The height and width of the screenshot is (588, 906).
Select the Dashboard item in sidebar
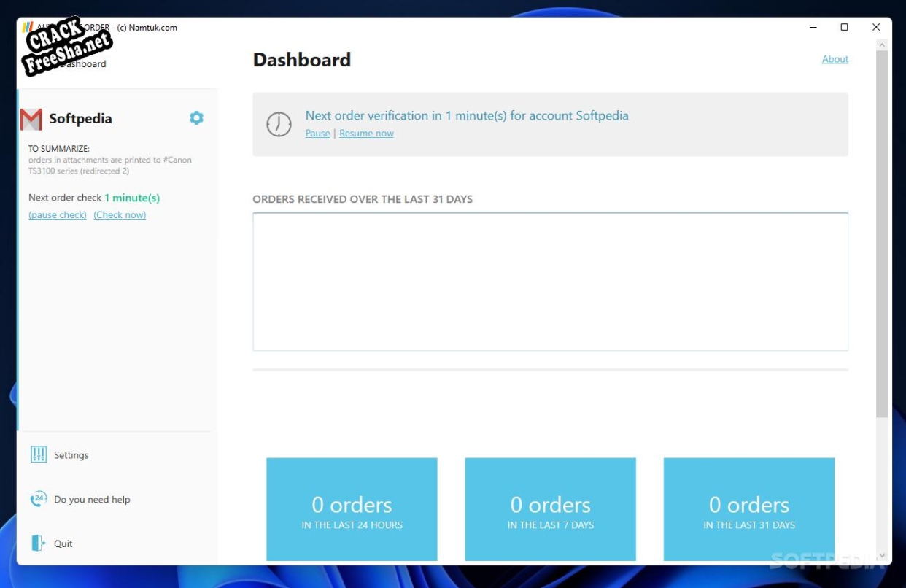84,64
